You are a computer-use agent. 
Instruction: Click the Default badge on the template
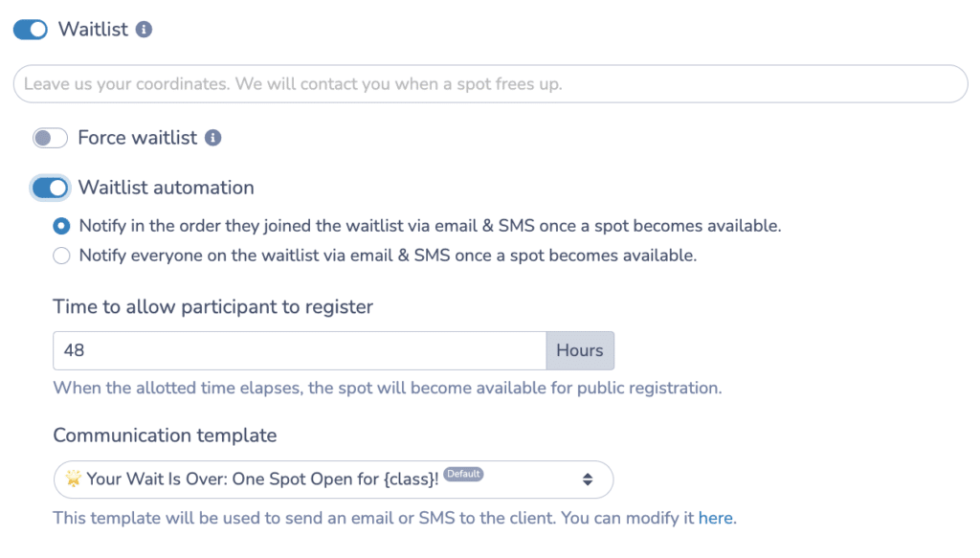click(x=463, y=474)
